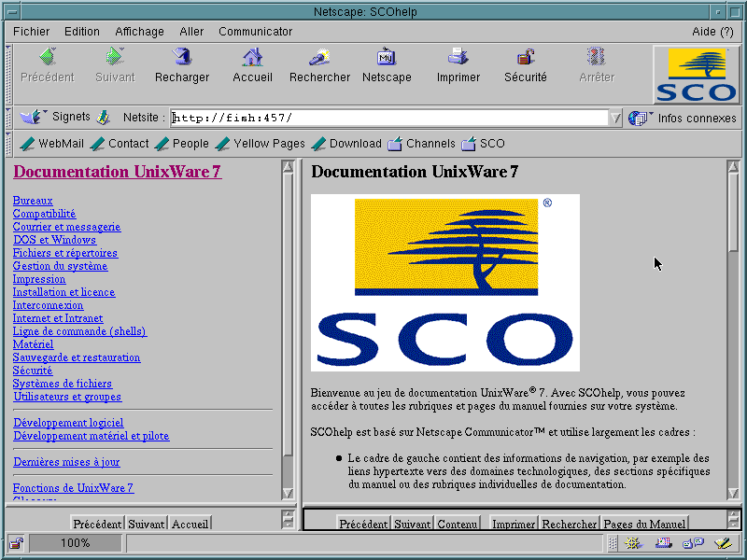Image resolution: width=747 pixels, height=560 pixels.
Task: Open the Affichage menu
Action: [139, 32]
